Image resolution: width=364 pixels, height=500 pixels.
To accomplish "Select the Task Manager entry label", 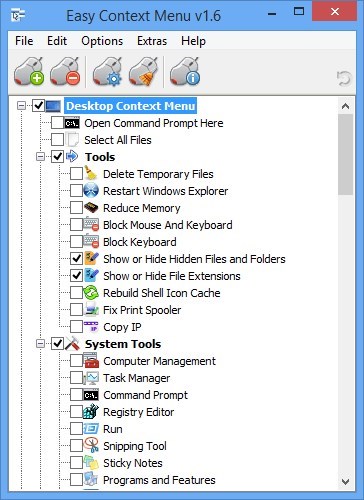I will (x=137, y=378).
